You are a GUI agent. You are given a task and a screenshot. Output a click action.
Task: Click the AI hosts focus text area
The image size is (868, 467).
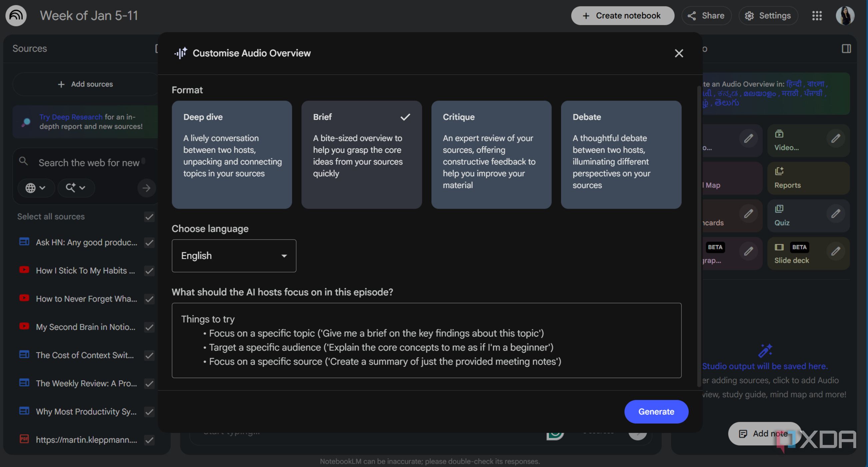(426, 340)
